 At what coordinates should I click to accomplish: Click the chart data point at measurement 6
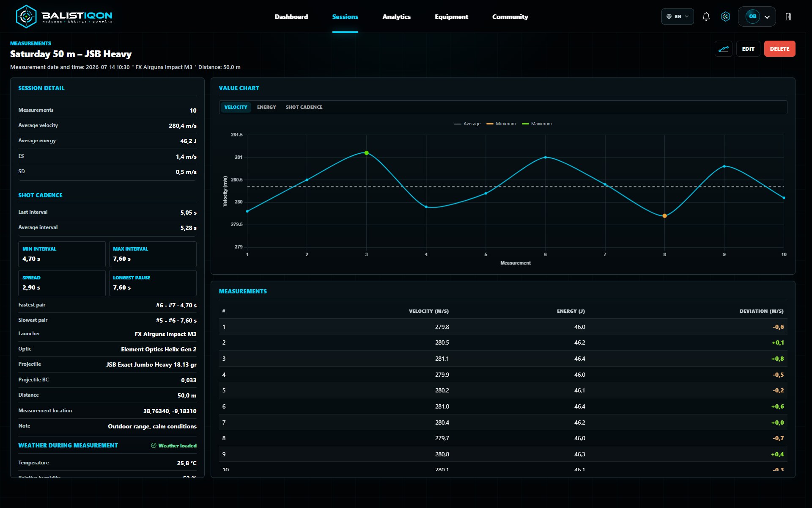545,157
